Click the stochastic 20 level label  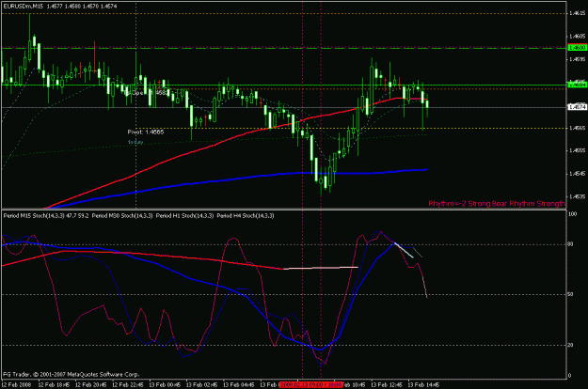click(570, 345)
